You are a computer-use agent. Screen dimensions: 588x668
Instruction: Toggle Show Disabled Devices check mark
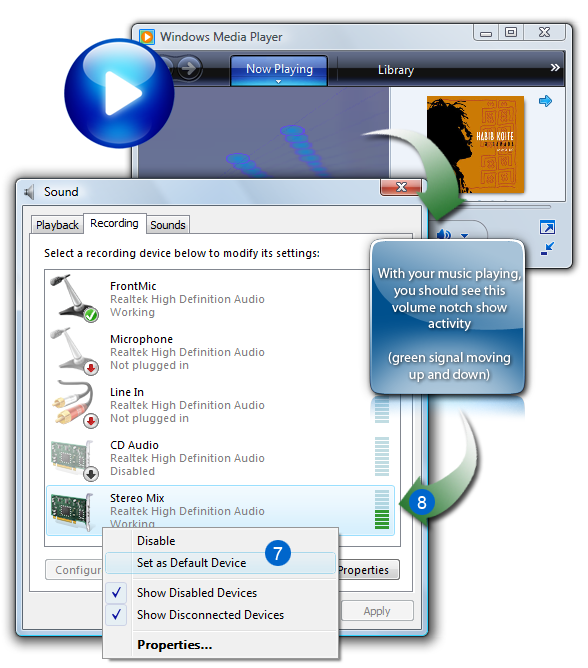116,592
